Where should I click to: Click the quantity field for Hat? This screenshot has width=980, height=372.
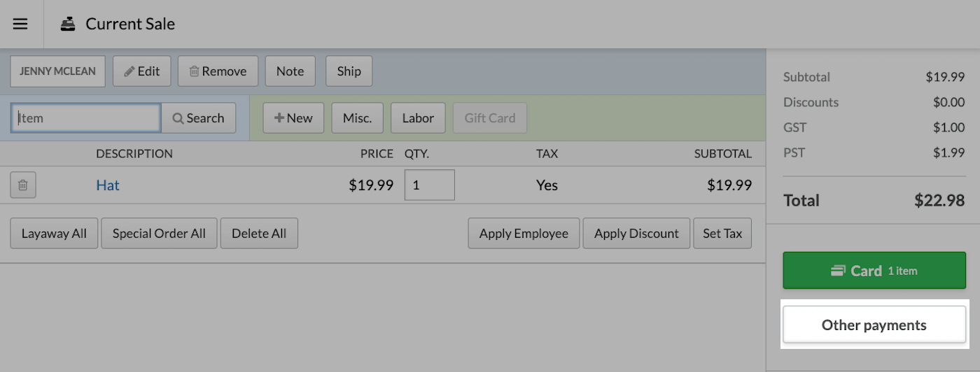(x=430, y=185)
